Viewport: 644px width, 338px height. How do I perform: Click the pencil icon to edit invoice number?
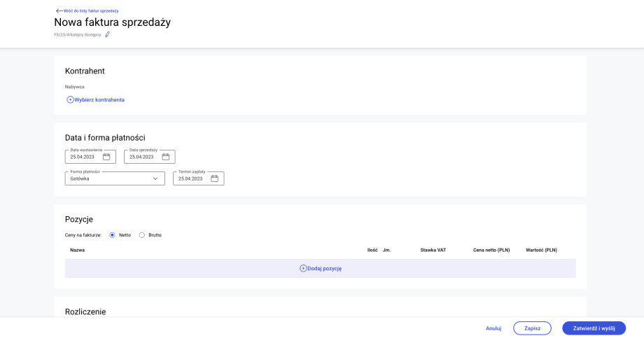coord(107,34)
